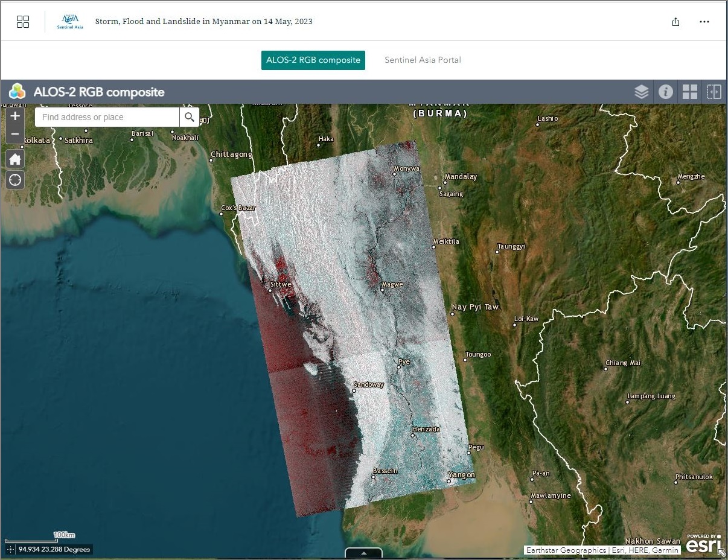Click the Sentinel Asia logo
Image resolution: width=728 pixels, height=560 pixels.
click(69, 21)
